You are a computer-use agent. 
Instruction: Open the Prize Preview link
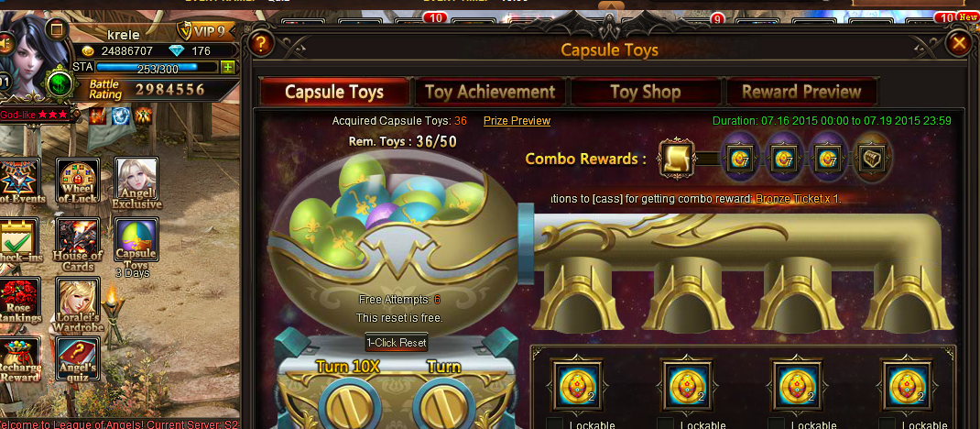pyautogui.click(x=517, y=121)
